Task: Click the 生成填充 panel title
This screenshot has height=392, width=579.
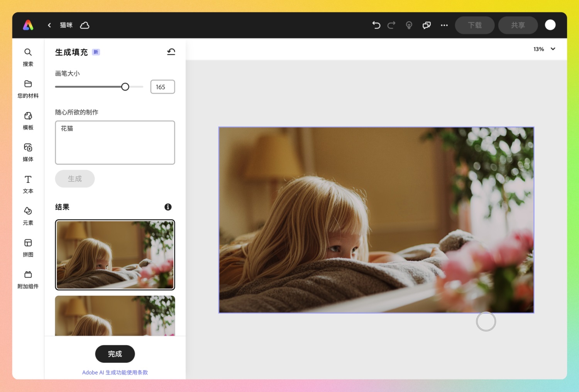Action: point(71,52)
